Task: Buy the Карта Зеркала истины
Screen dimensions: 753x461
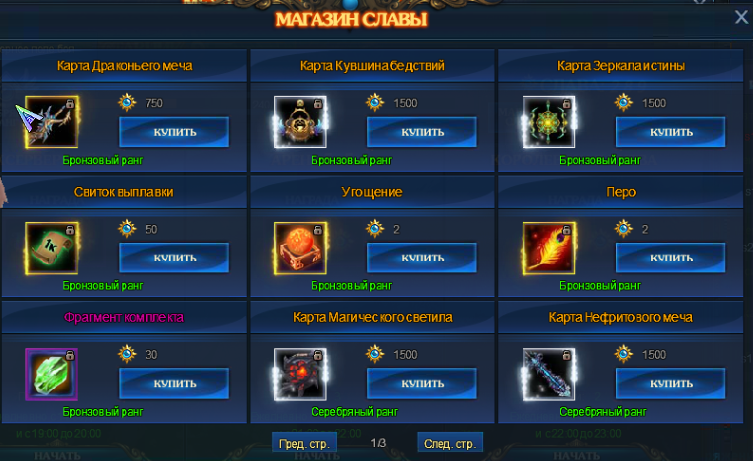Action: 671,132
